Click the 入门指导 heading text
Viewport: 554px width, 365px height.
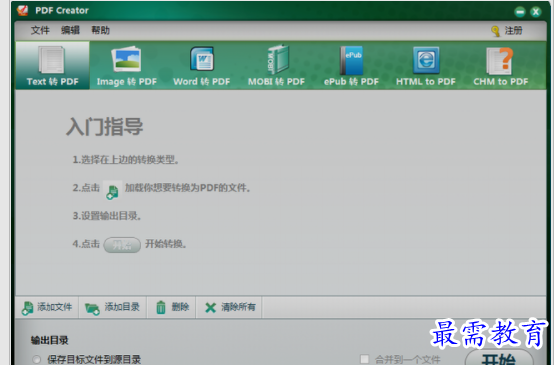(105, 127)
